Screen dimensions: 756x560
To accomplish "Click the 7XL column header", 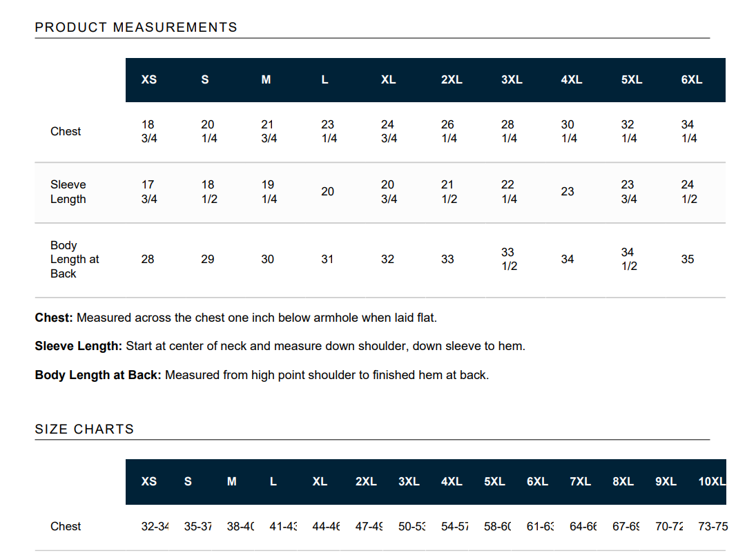I will pos(580,481).
